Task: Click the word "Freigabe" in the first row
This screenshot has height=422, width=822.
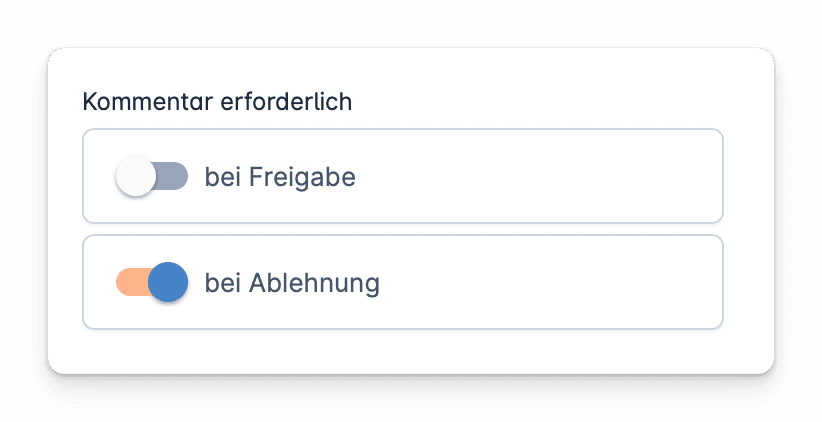Action: 302,177
